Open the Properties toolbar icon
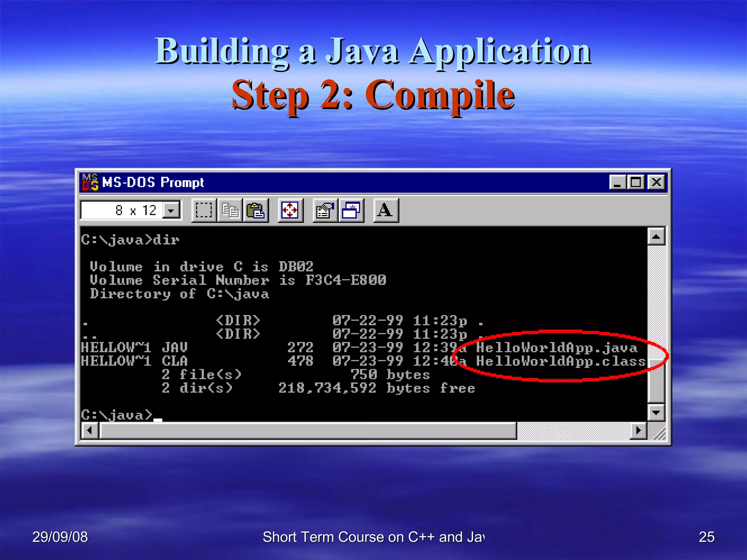Screen dimensions: 747x560 [325, 210]
